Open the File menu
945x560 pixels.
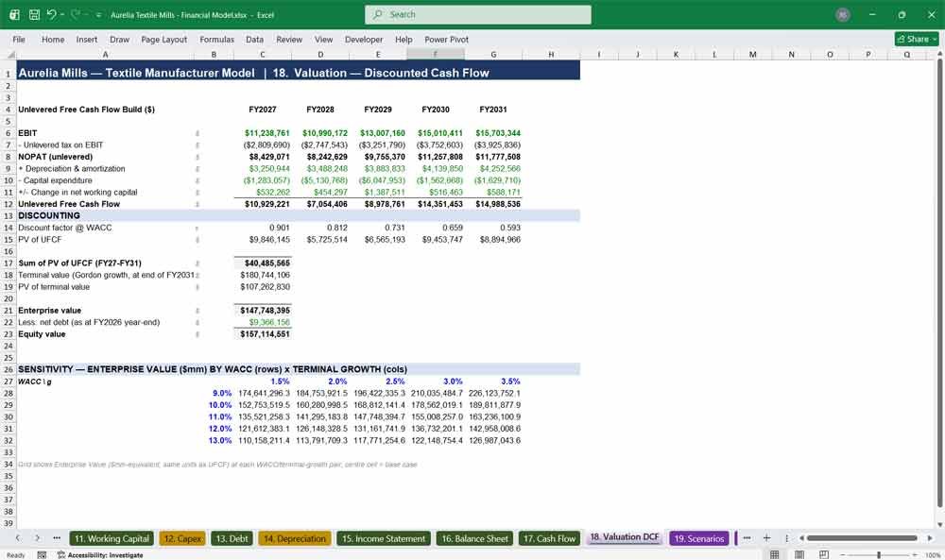19,39
